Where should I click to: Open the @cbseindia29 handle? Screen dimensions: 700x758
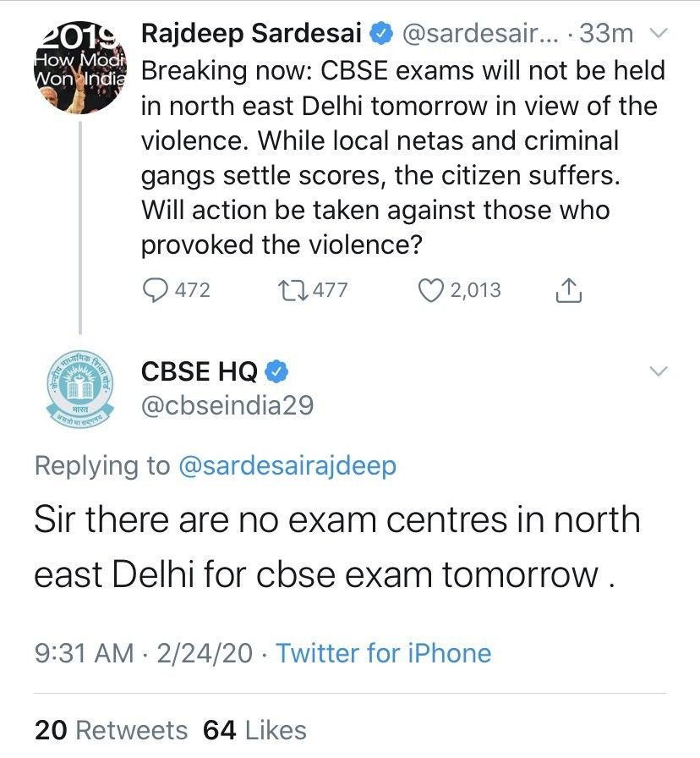coord(227,405)
